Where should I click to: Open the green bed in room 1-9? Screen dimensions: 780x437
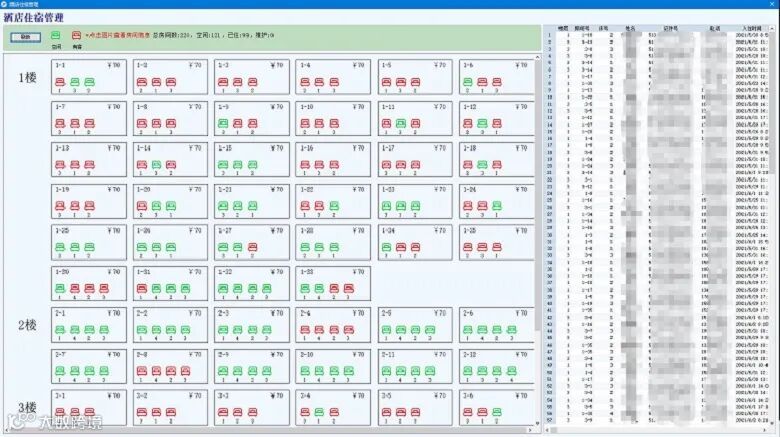coord(223,123)
